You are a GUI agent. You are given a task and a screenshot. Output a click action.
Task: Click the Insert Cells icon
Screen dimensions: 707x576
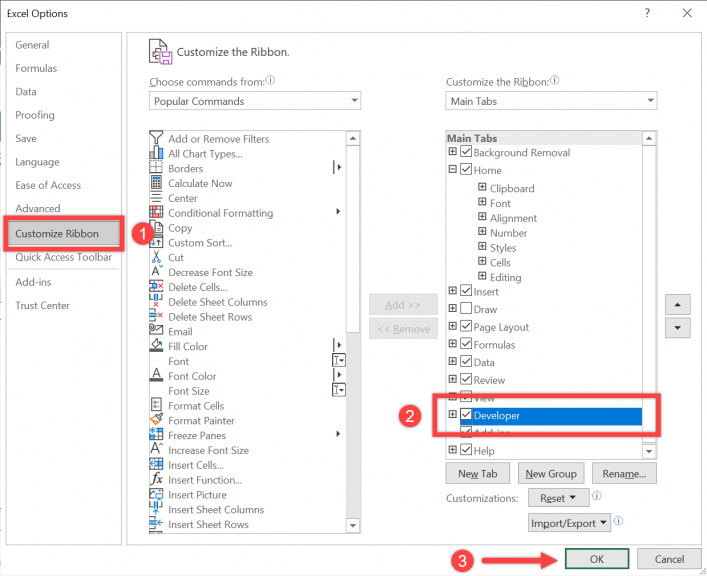[x=156, y=464]
